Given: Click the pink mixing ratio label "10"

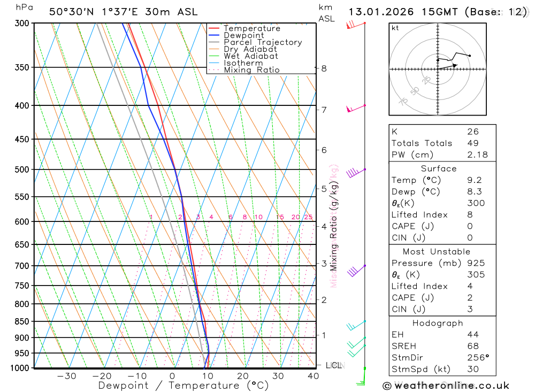Looking at the screenshot, I should coord(258,217).
